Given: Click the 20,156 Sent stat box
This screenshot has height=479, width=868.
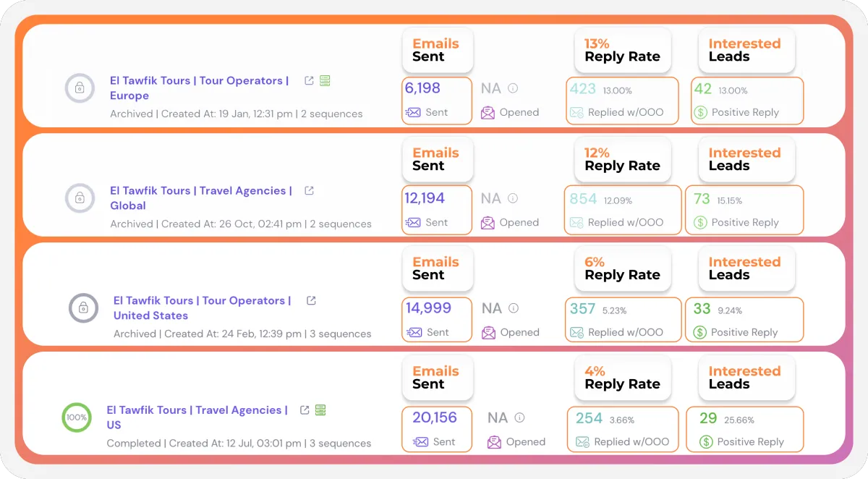Looking at the screenshot, I should point(437,429).
